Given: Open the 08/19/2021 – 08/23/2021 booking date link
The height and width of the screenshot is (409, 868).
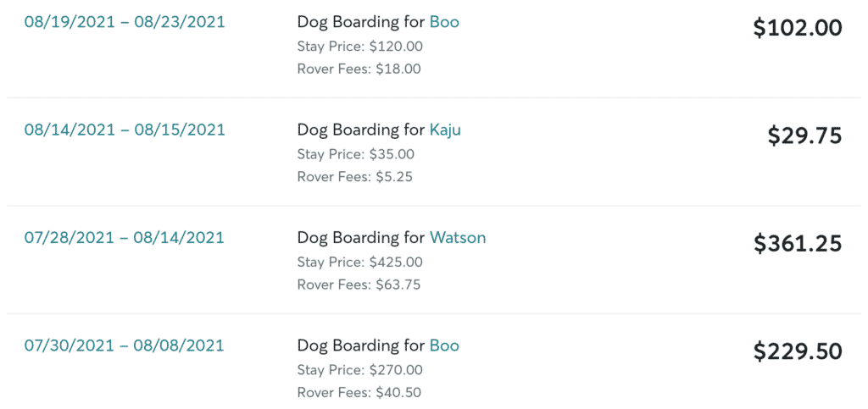Looking at the screenshot, I should (x=125, y=22).
